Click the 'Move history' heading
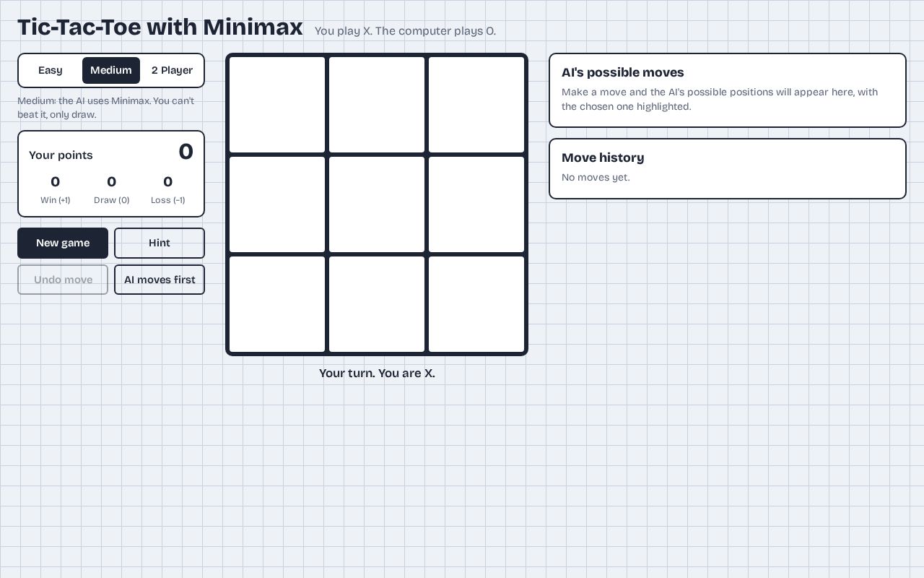The image size is (924, 578). 603,158
